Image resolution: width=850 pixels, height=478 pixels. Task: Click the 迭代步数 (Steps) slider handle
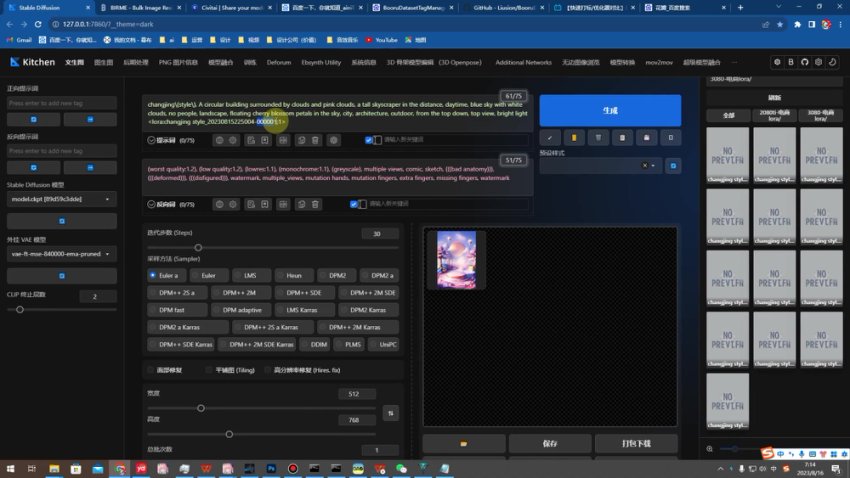198,247
